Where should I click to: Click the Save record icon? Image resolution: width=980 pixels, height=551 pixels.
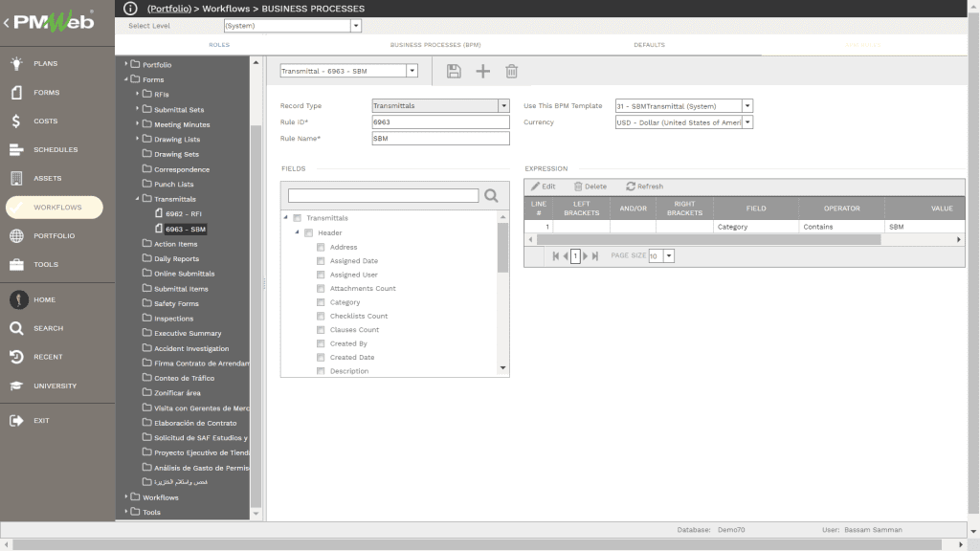(454, 71)
